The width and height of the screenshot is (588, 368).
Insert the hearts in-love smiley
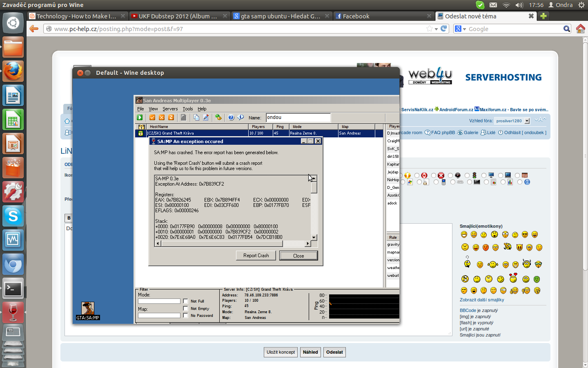[513, 278]
